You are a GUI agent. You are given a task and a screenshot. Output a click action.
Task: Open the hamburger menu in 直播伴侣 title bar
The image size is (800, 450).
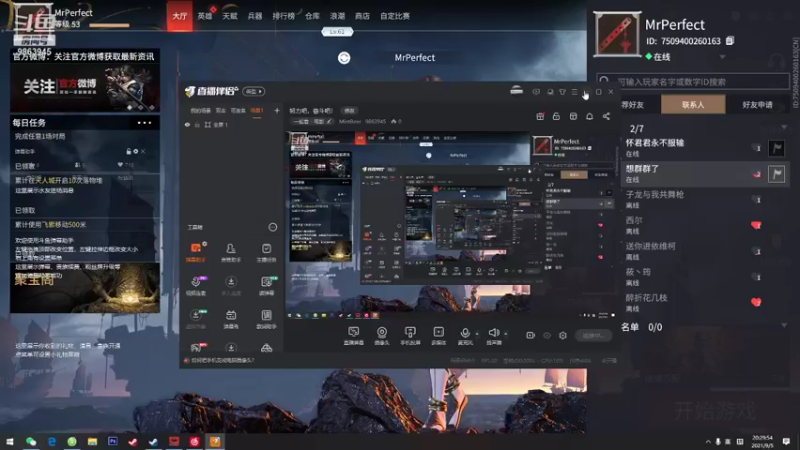[574, 92]
